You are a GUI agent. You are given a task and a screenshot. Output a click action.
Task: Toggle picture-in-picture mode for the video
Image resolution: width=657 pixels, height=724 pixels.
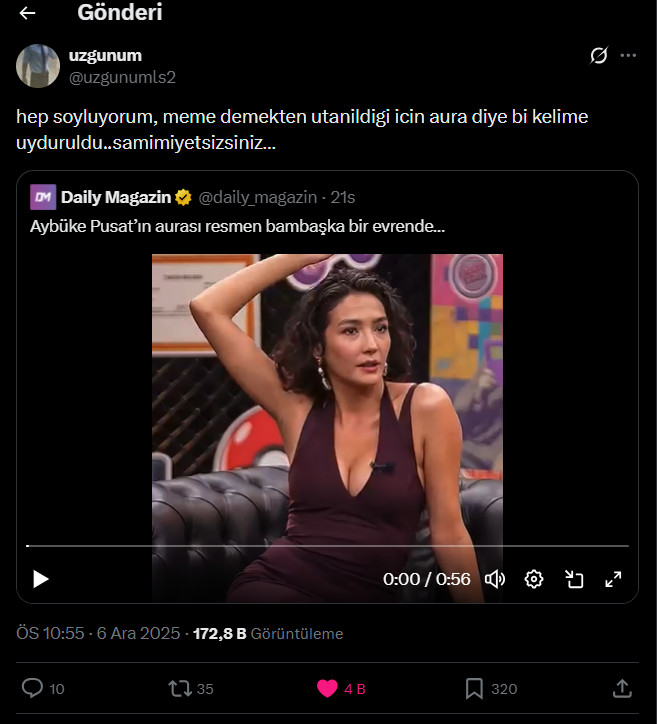[x=574, y=579]
